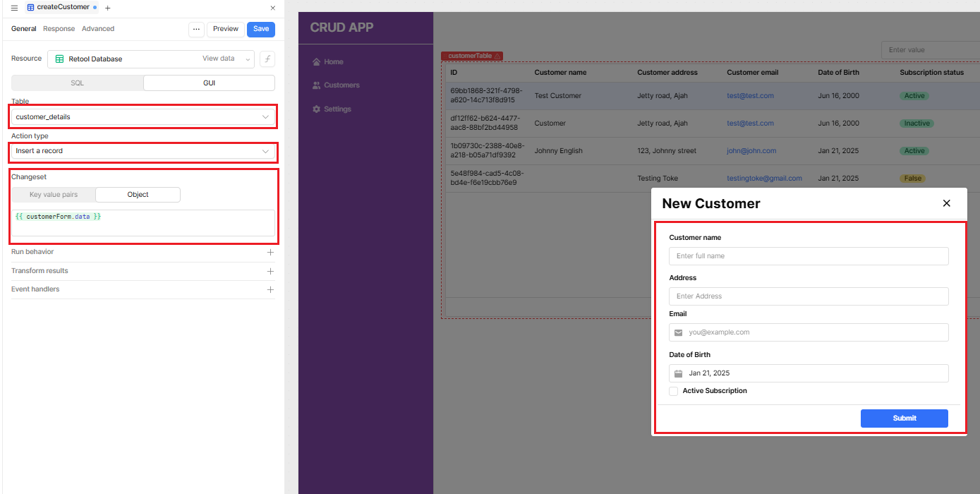Viewport: 980px width, 494px height.
Task: Click the ID column header
Action: click(x=454, y=73)
